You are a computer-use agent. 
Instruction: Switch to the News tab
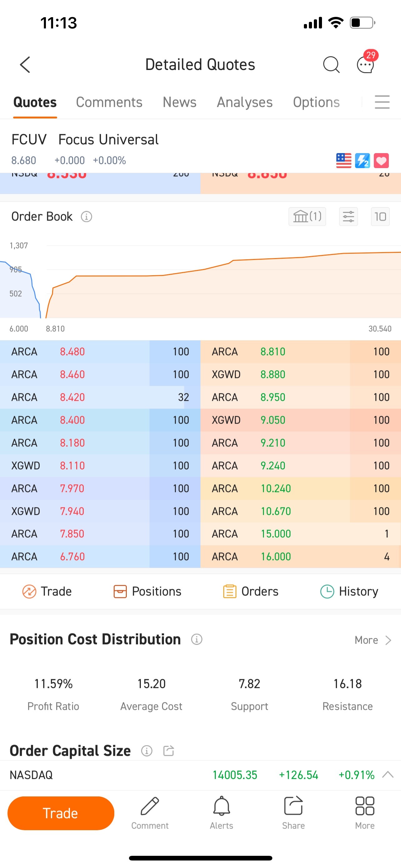(x=180, y=102)
